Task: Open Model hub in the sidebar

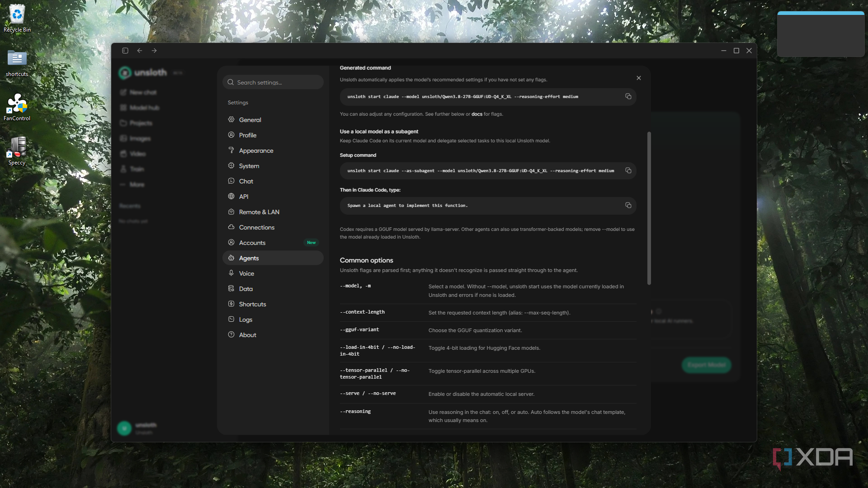Action: [140, 108]
